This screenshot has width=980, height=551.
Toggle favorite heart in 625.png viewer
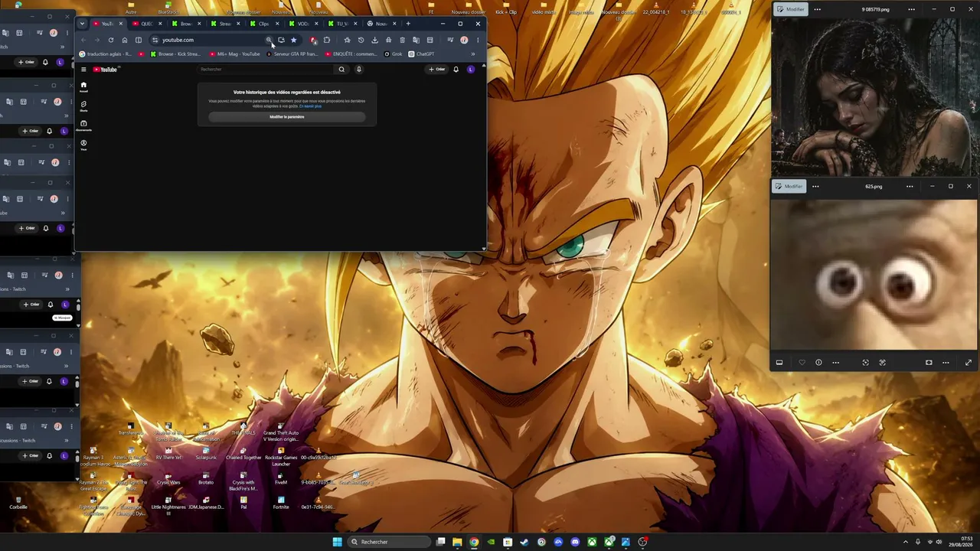coord(802,363)
